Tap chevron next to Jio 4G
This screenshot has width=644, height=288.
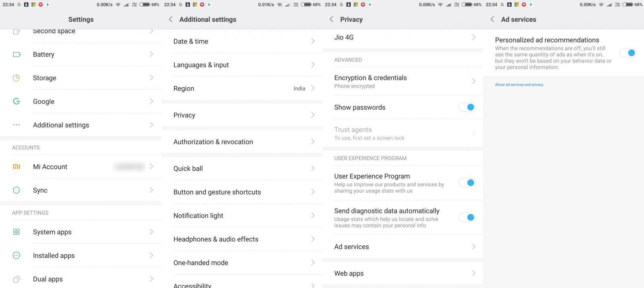click(x=474, y=37)
